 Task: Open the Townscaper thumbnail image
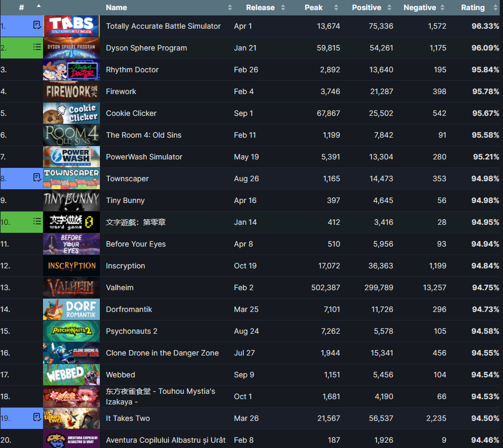click(x=71, y=179)
